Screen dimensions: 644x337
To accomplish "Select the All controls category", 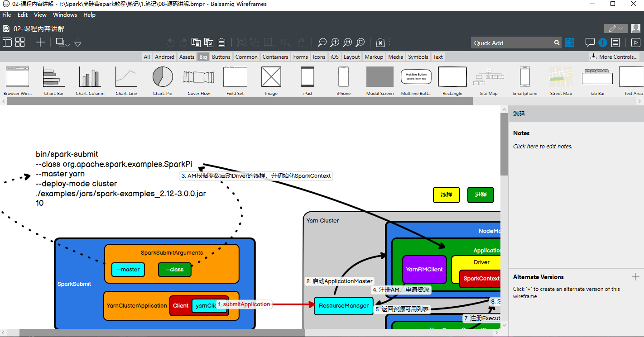I will (x=147, y=57).
